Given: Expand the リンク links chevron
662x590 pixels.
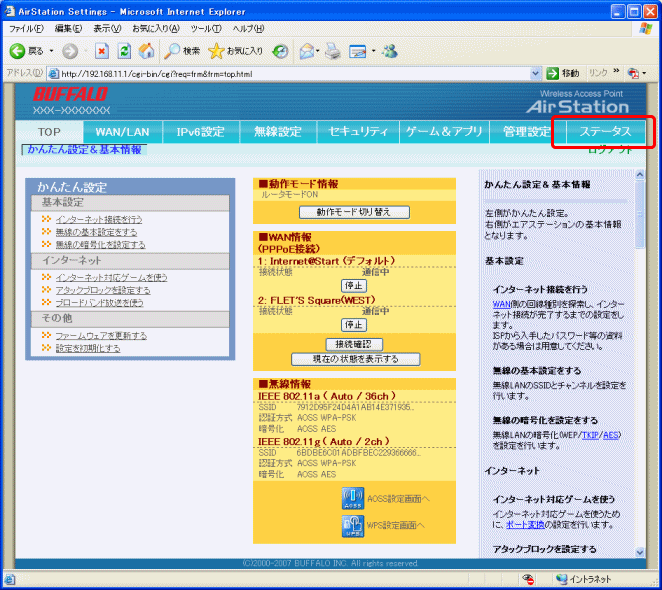Looking at the screenshot, I should pyautogui.click(x=616, y=71).
